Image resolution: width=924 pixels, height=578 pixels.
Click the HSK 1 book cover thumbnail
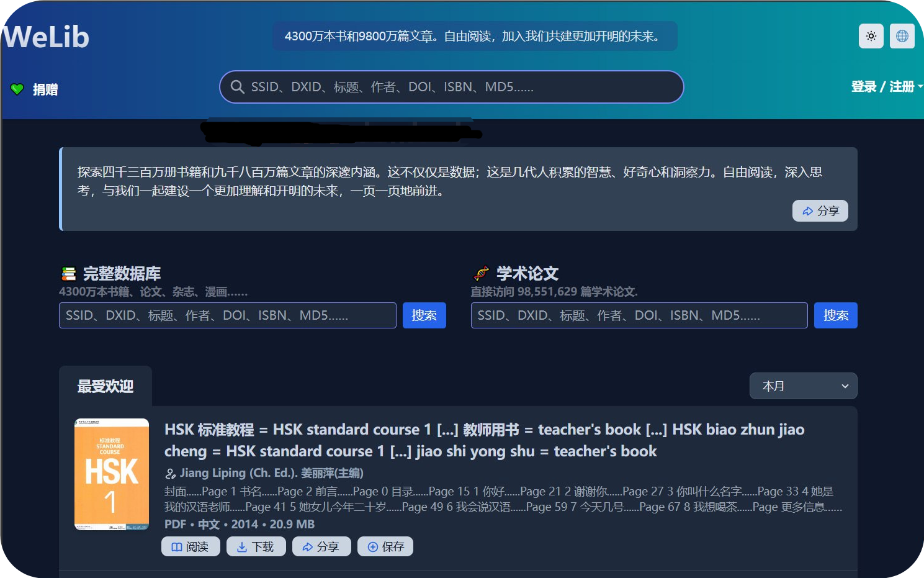pyautogui.click(x=112, y=473)
